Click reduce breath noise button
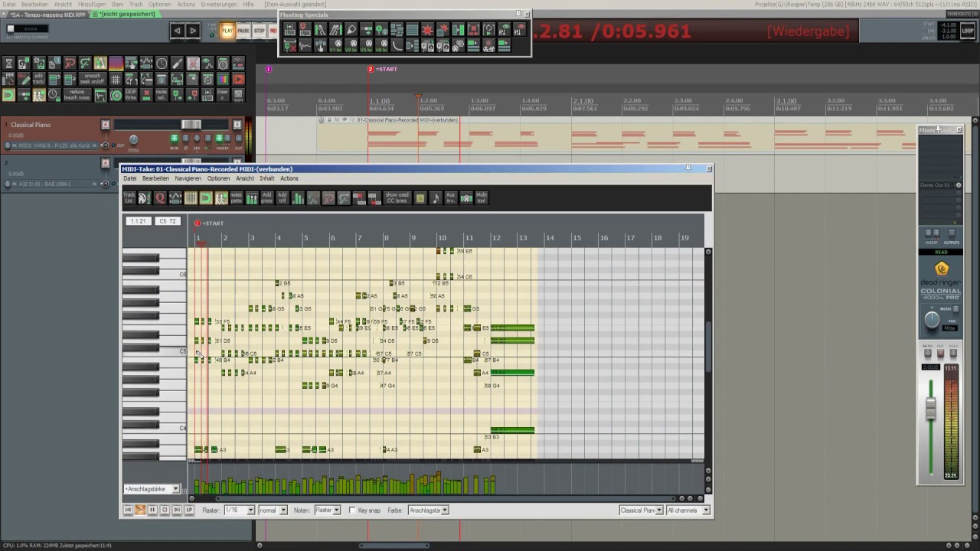The height and width of the screenshot is (551, 980). (77, 96)
